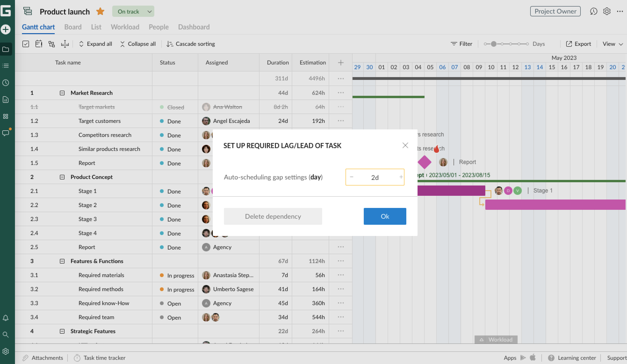Open the View dropdown menu
The height and width of the screenshot is (364, 627).
pos(612,44)
